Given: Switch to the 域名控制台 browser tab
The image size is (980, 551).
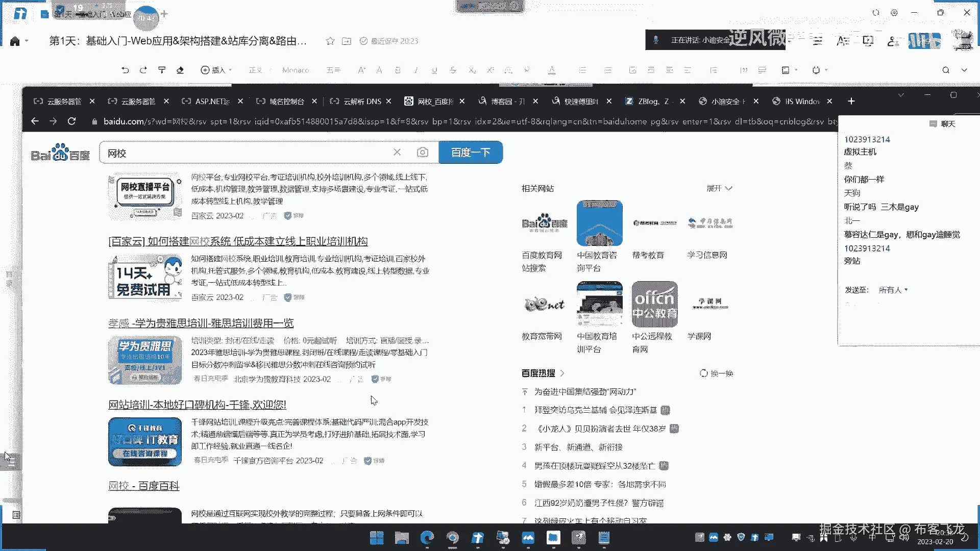Looking at the screenshot, I should (286, 102).
